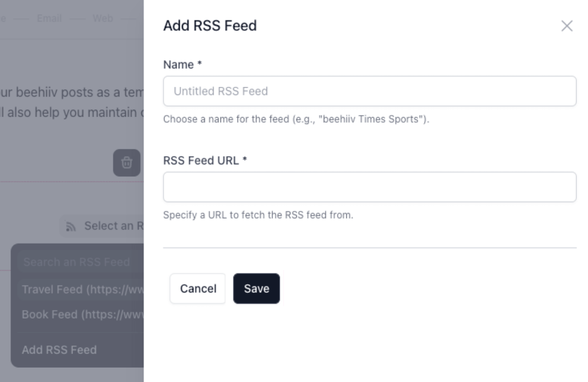Click into the Name field
588x382 pixels.
click(370, 91)
